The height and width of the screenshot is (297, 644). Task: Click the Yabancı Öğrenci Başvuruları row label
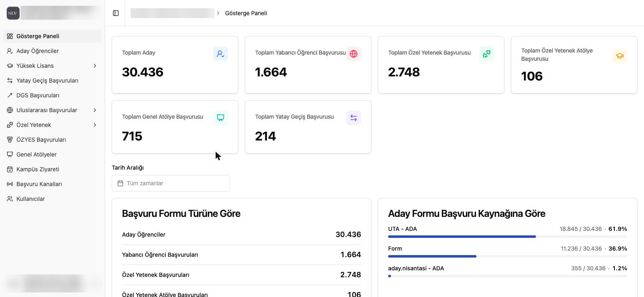pos(160,255)
